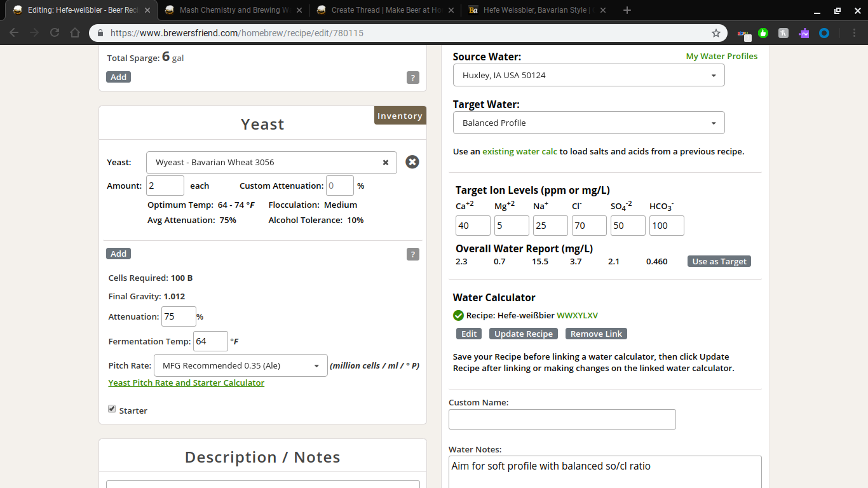Click the Fermentation Temp field
Image resolution: width=868 pixels, height=488 pixels.
coord(210,341)
